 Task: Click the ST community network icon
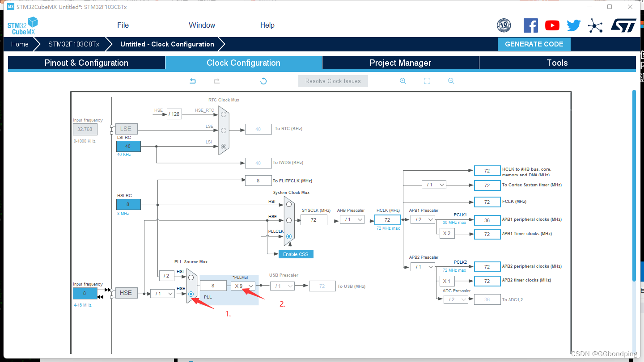pos(595,25)
